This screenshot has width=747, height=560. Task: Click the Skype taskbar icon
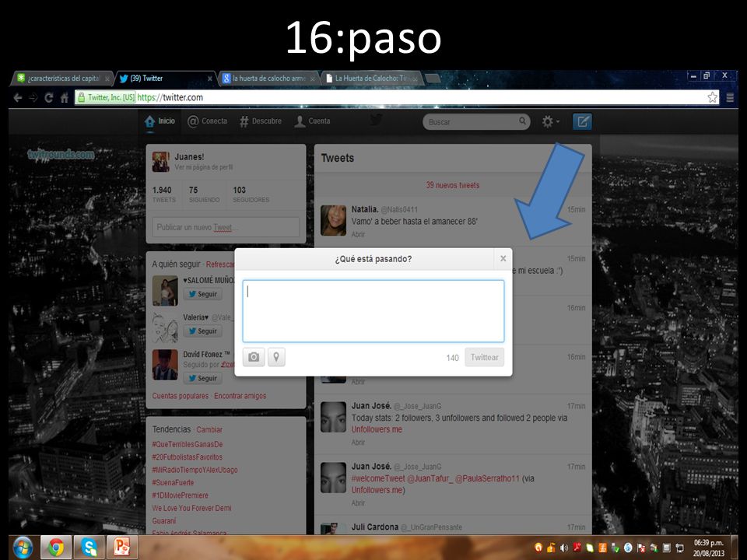click(x=89, y=548)
